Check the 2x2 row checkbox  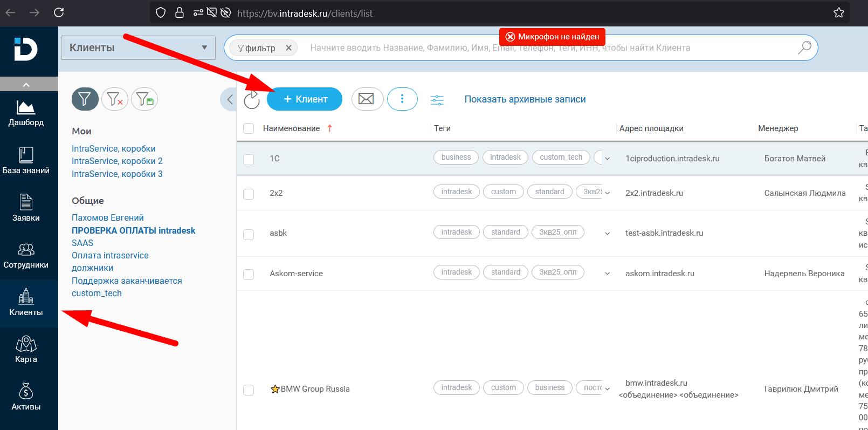click(249, 194)
